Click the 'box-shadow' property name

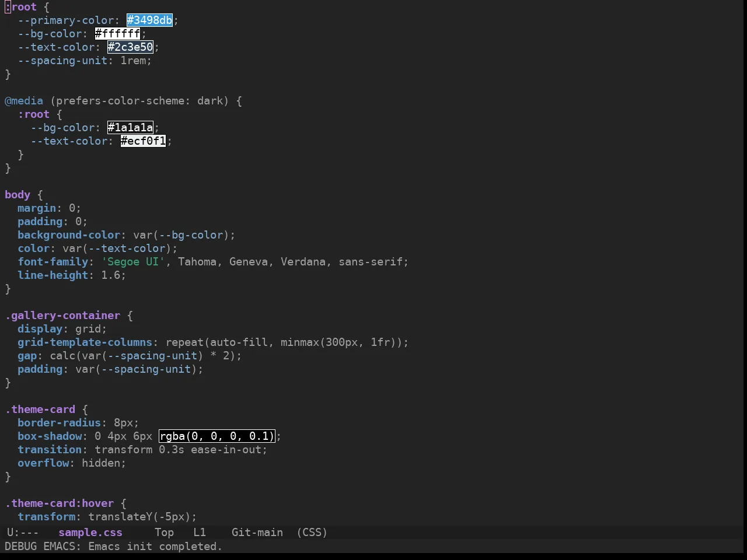(50, 436)
